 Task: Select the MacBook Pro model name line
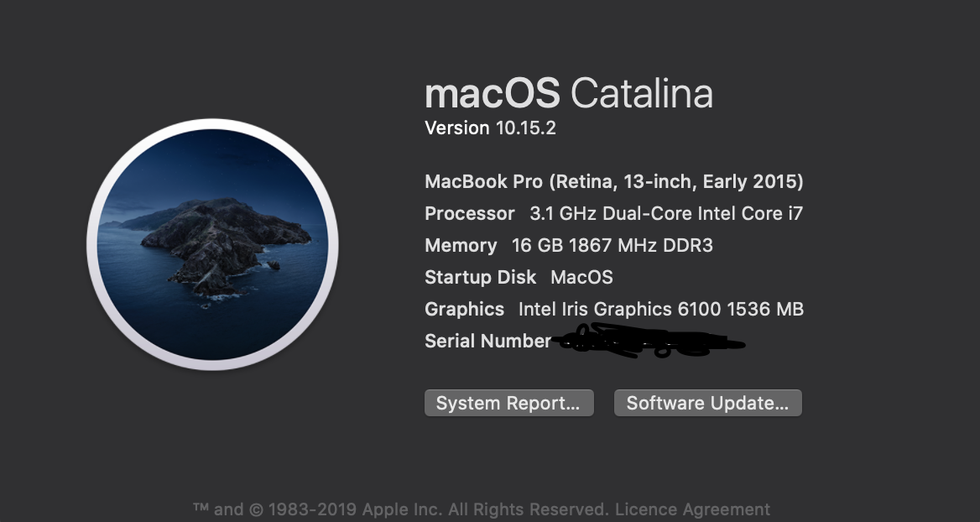click(613, 182)
